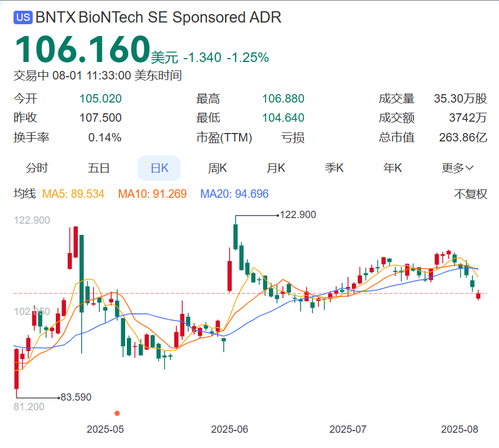Viewport: 499px width, 448px height.
Task: Select the 五日 five-day chart tab
Action: (x=99, y=168)
